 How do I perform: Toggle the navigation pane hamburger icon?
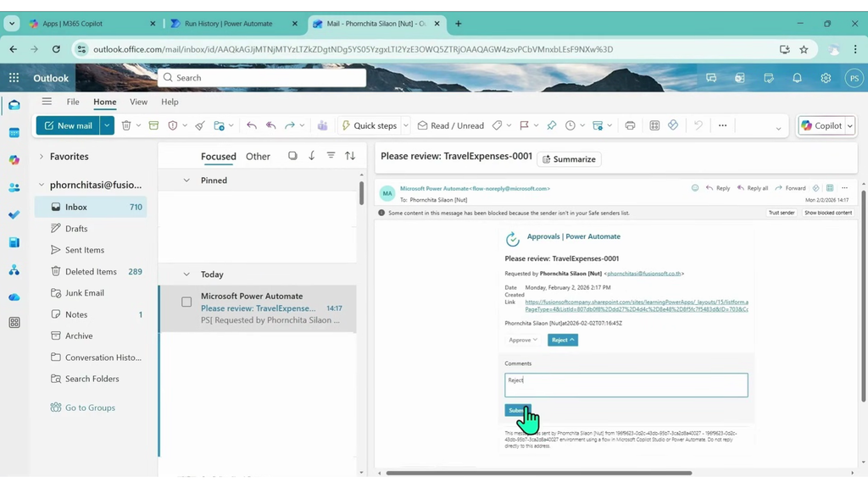pyautogui.click(x=47, y=102)
